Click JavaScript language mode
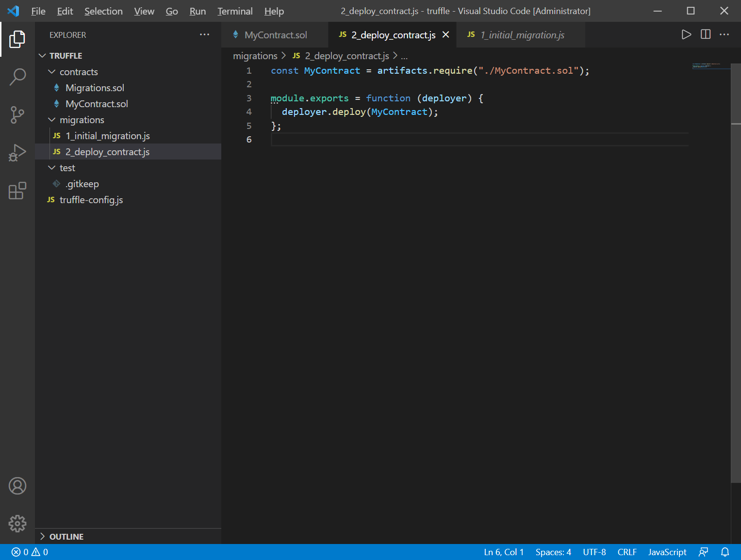Image resolution: width=741 pixels, height=560 pixels. (x=667, y=552)
